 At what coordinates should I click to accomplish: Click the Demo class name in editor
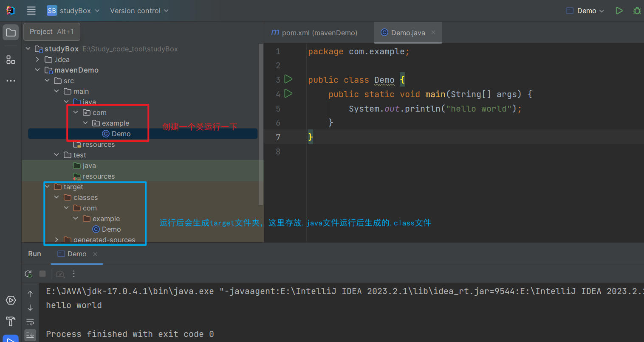coord(384,80)
